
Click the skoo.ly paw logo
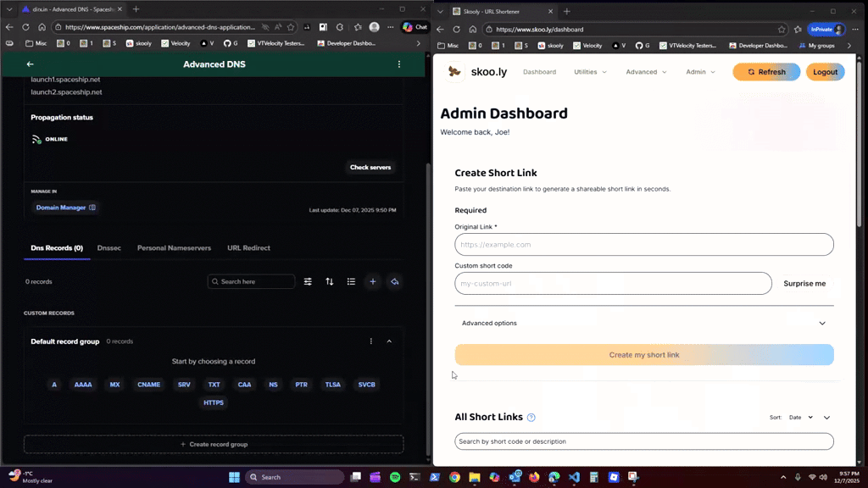[x=454, y=71]
